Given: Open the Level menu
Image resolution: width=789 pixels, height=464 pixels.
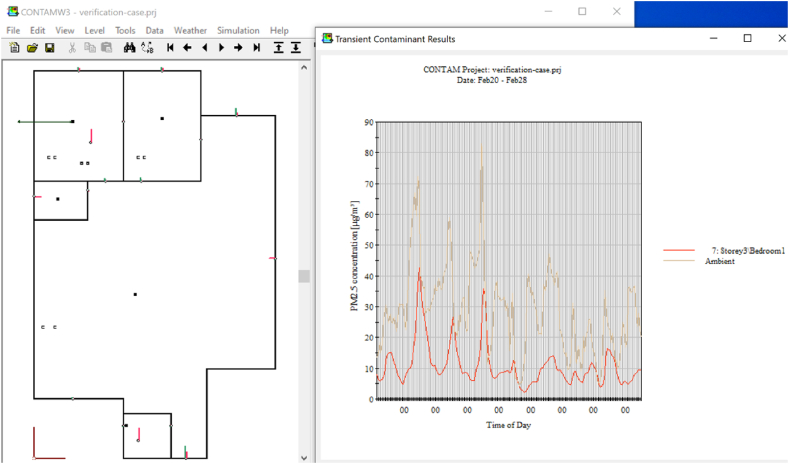Looking at the screenshot, I should pyautogui.click(x=94, y=31).
